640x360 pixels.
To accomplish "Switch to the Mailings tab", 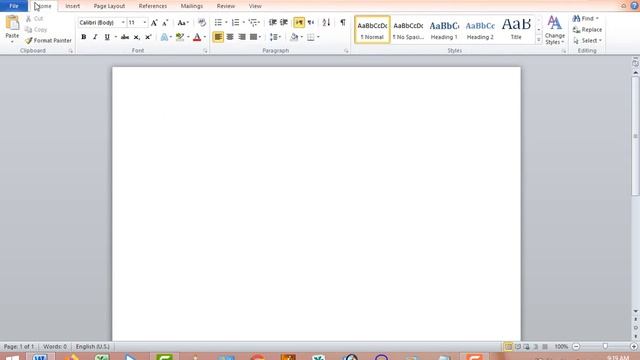I will (x=192, y=6).
